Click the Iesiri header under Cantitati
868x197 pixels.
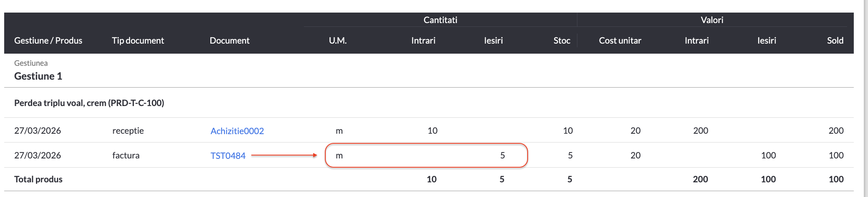coord(493,41)
